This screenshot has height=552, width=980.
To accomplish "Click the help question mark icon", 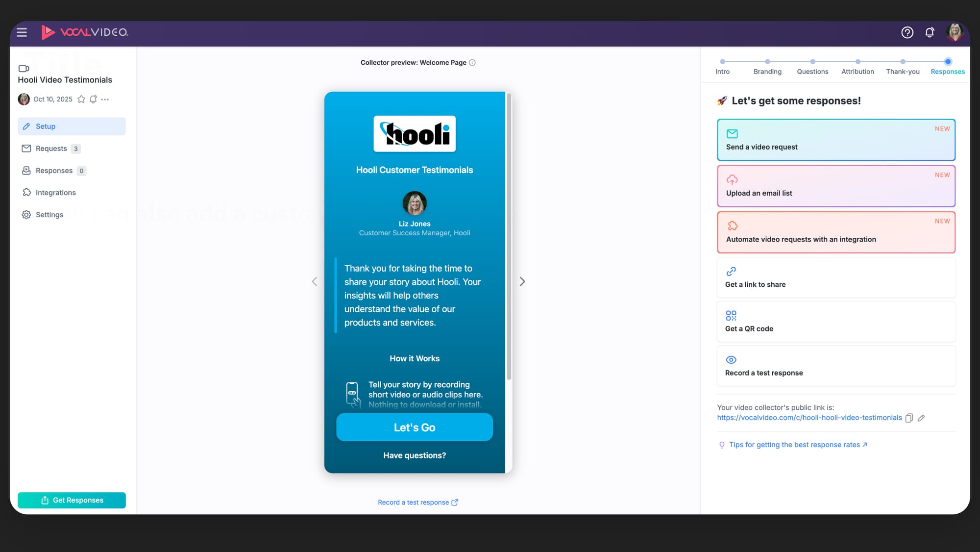I will point(907,32).
